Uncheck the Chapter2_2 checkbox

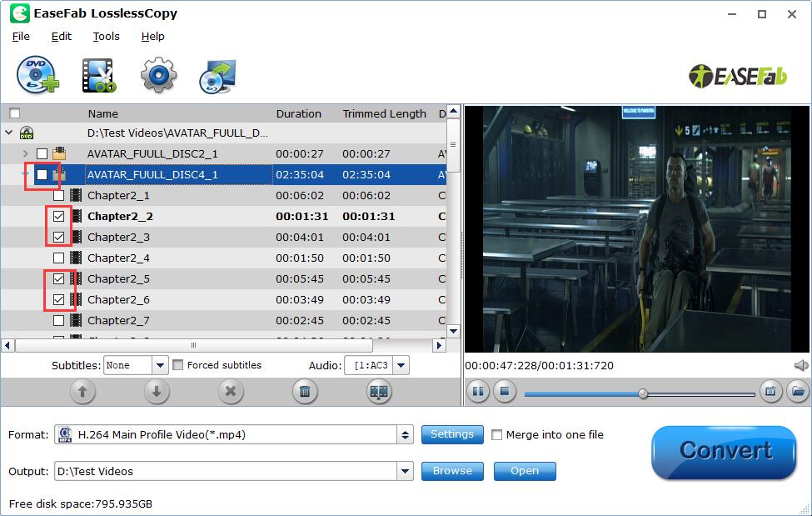click(x=58, y=216)
